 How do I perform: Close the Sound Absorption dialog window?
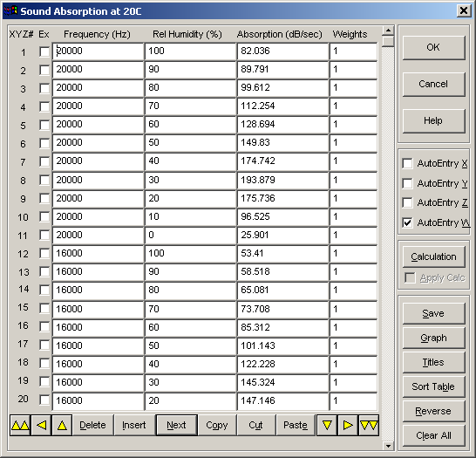tap(464, 11)
